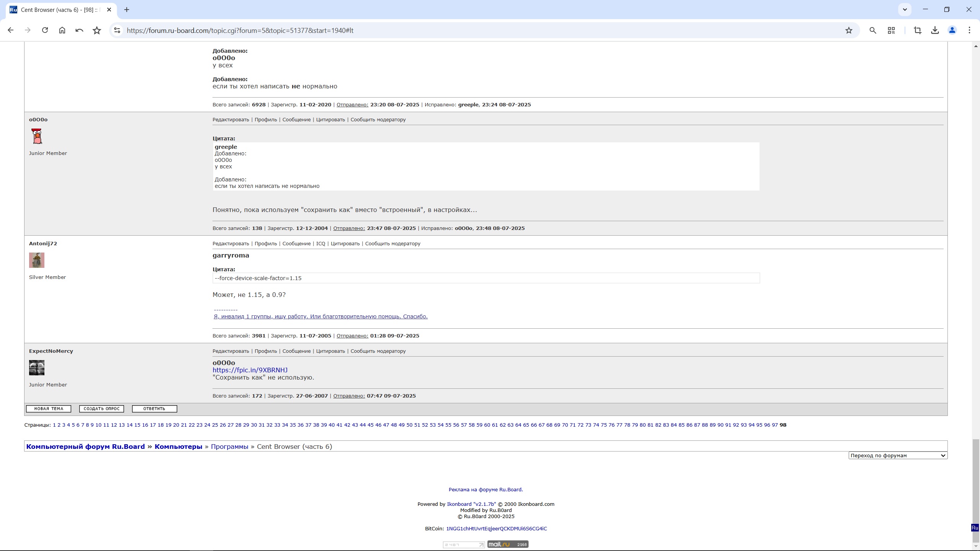Click the browser reload icon
Screen dimensions: 980x551
[x=45, y=30]
